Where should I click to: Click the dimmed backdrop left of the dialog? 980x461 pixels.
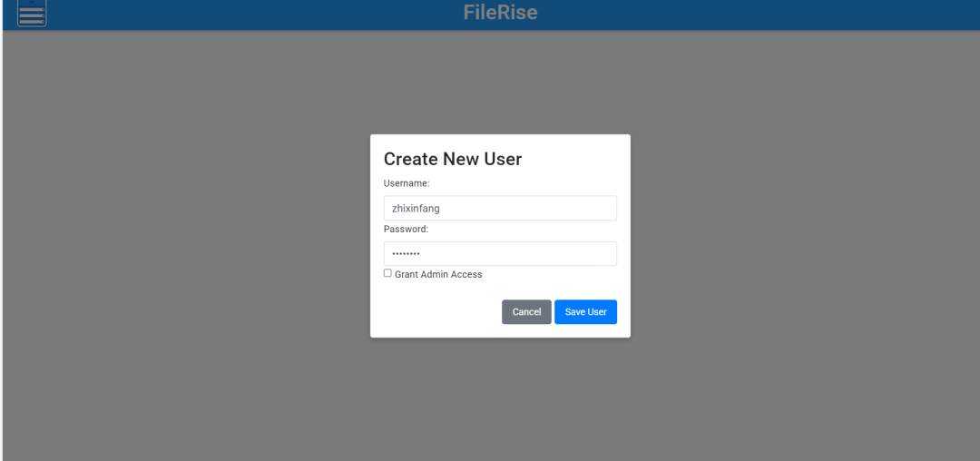[181, 236]
